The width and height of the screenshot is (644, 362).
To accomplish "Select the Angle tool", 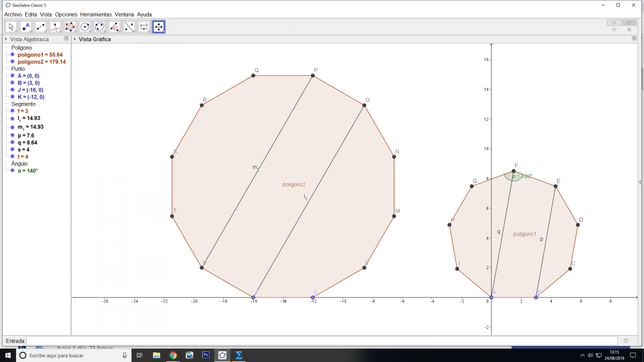I will click(114, 26).
